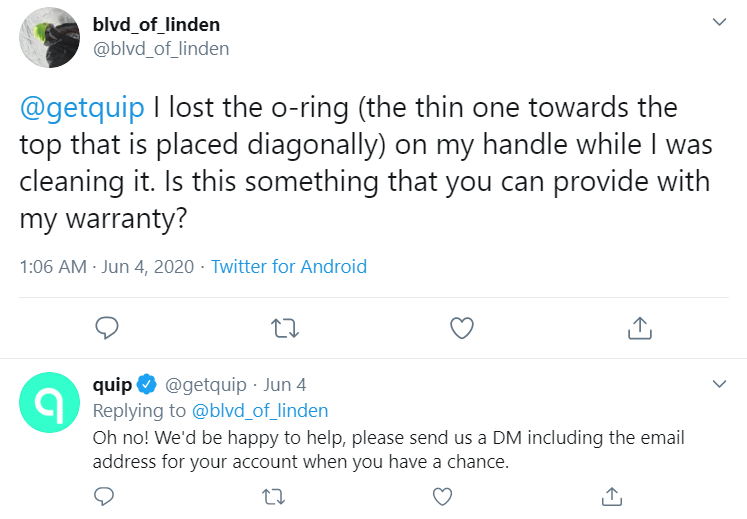
Task: Click quip's teal avatar logo
Action: (50, 402)
